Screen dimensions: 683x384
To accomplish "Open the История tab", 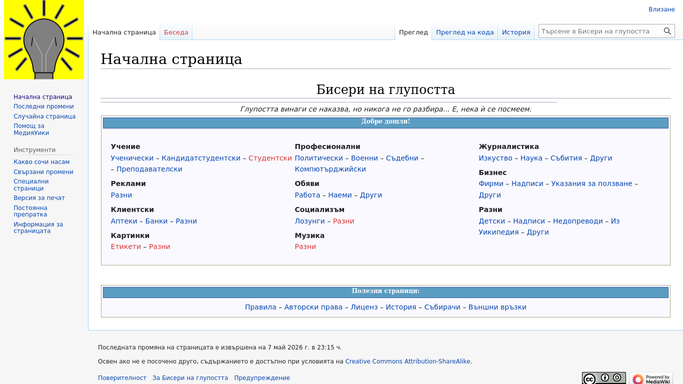I will click(x=516, y=32).
